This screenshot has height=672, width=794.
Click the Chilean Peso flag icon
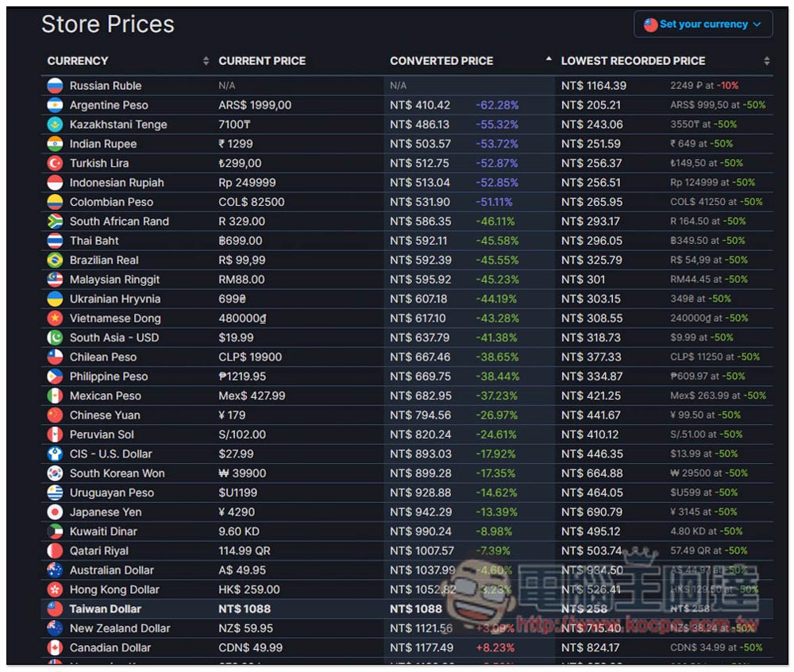55,357
